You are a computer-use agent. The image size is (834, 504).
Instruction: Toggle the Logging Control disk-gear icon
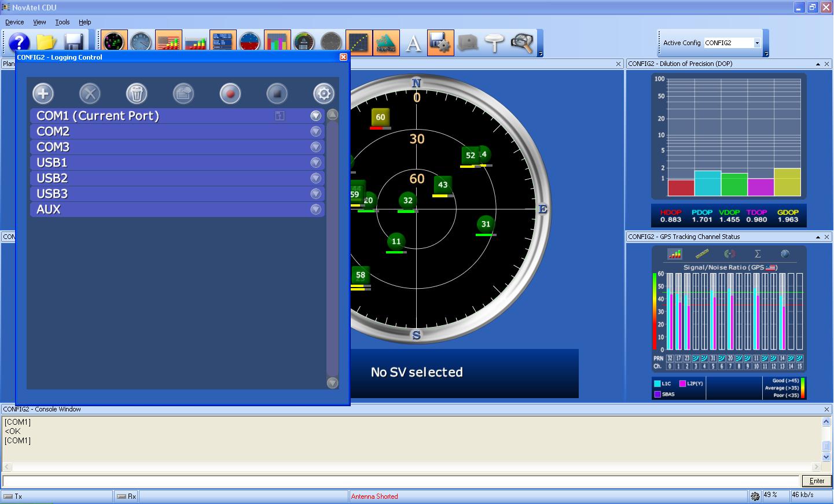[440, 43]
